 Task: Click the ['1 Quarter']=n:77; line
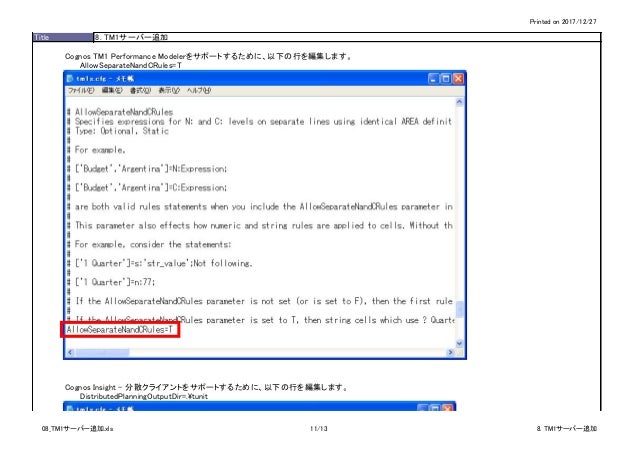pos(111,282)
